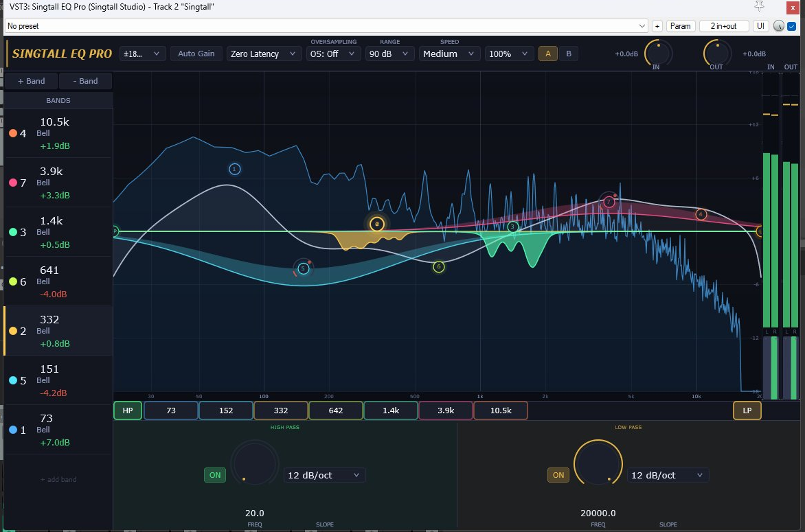Click the +0.5dB gain of band 3
The height and width of the screenshot is (532, 805).
pos(55,244)
